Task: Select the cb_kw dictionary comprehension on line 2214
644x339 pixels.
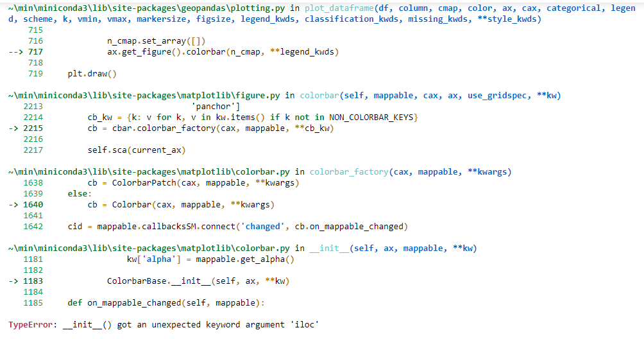Action: coord(253,117)
